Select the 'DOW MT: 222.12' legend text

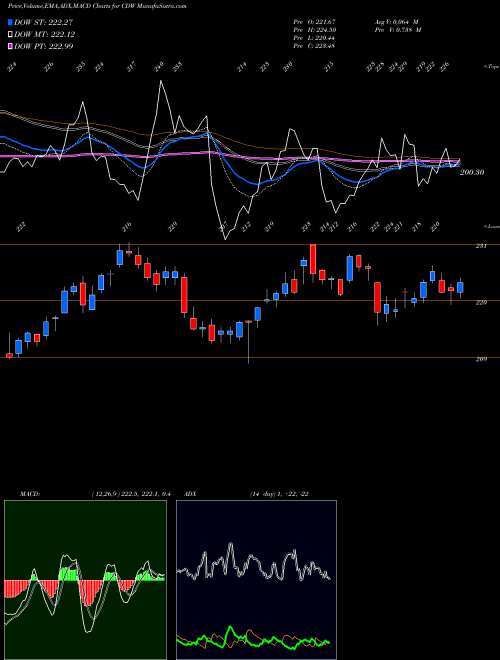point(45,35)
